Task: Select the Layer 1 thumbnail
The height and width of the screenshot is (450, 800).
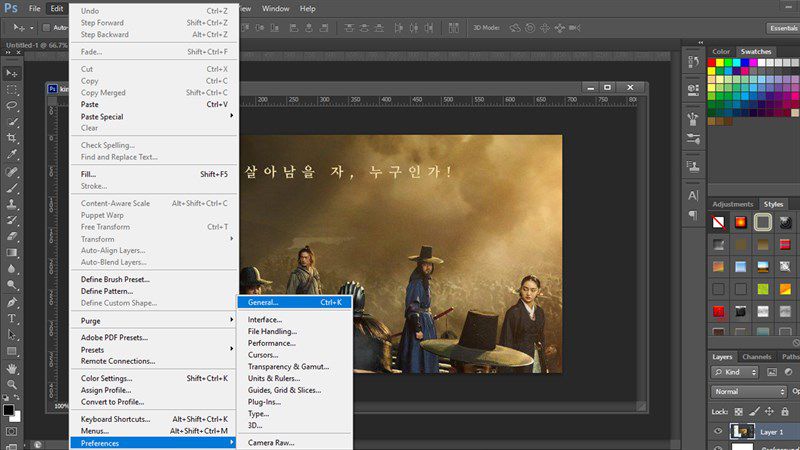Action: click(742, 432)
